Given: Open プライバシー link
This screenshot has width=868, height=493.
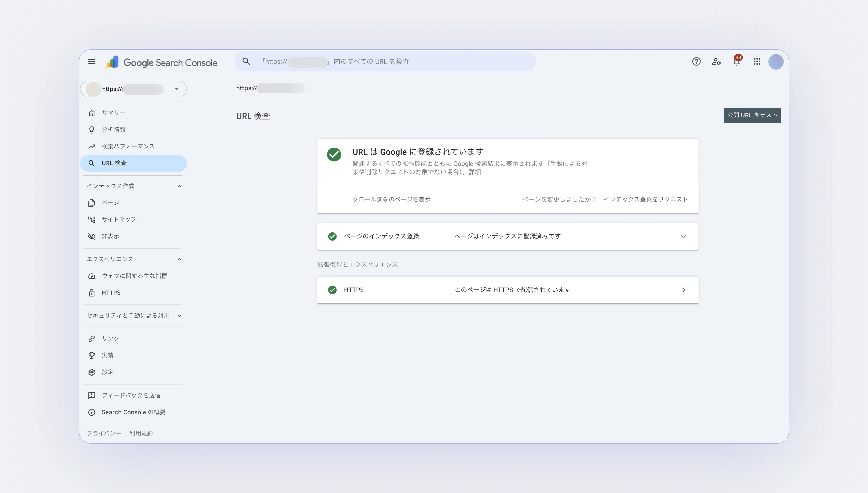Looking at the screenshot, I should [x=104, y=433].
